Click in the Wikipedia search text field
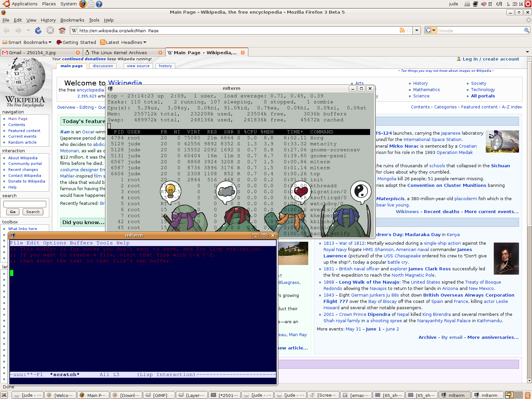This screenshot has height=399, width=532. coord(25,204)
